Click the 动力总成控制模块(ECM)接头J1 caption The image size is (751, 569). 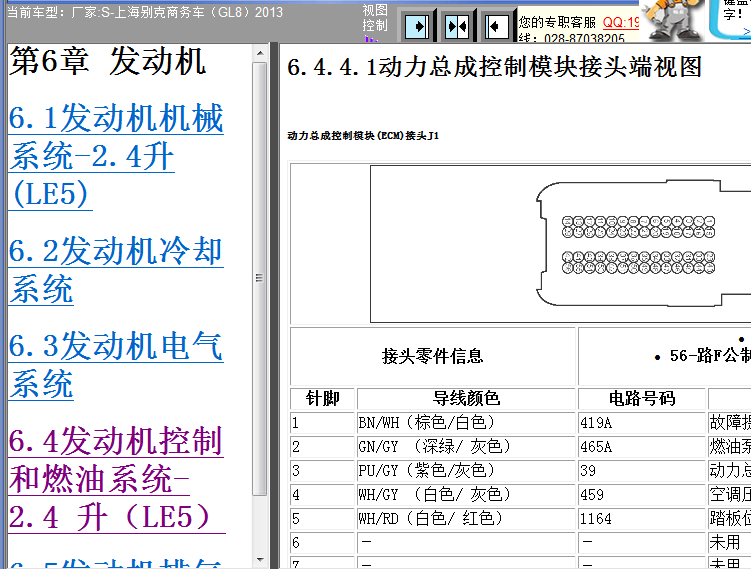(363, 136)
